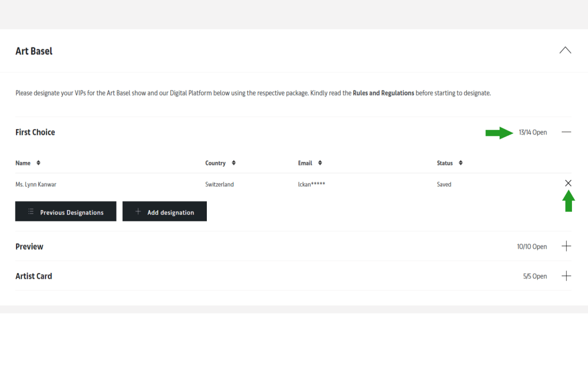
Task: Open the Rules and Regulations link
Action: (x=383, y=93)
